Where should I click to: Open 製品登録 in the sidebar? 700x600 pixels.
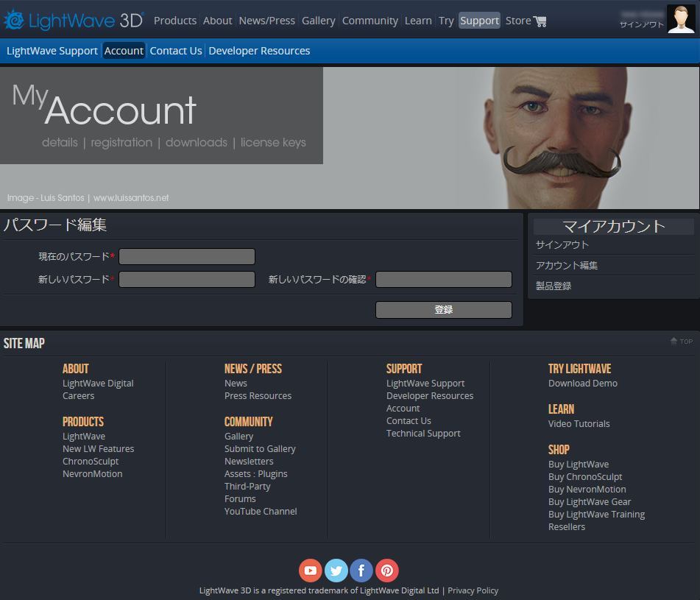[x=554, y=286]
